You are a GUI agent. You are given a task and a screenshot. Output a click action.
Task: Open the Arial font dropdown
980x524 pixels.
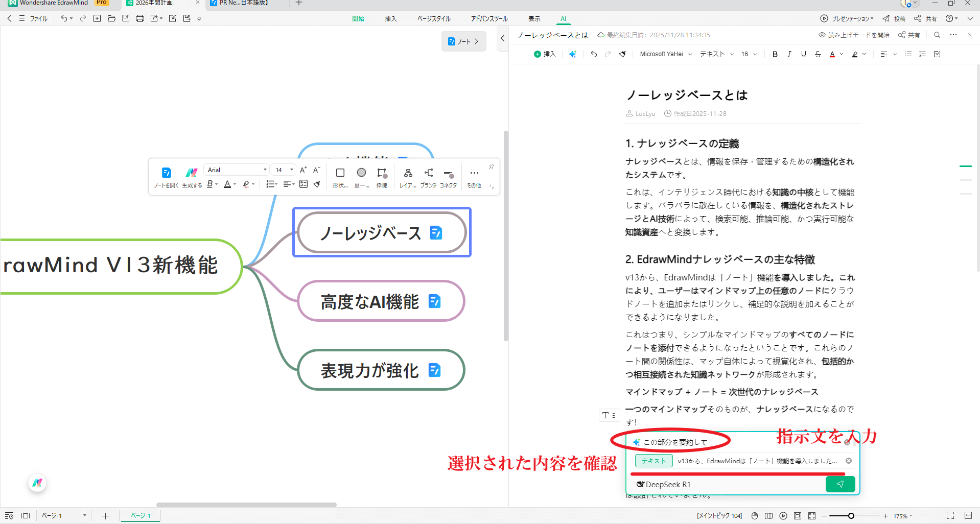(236, 169)
